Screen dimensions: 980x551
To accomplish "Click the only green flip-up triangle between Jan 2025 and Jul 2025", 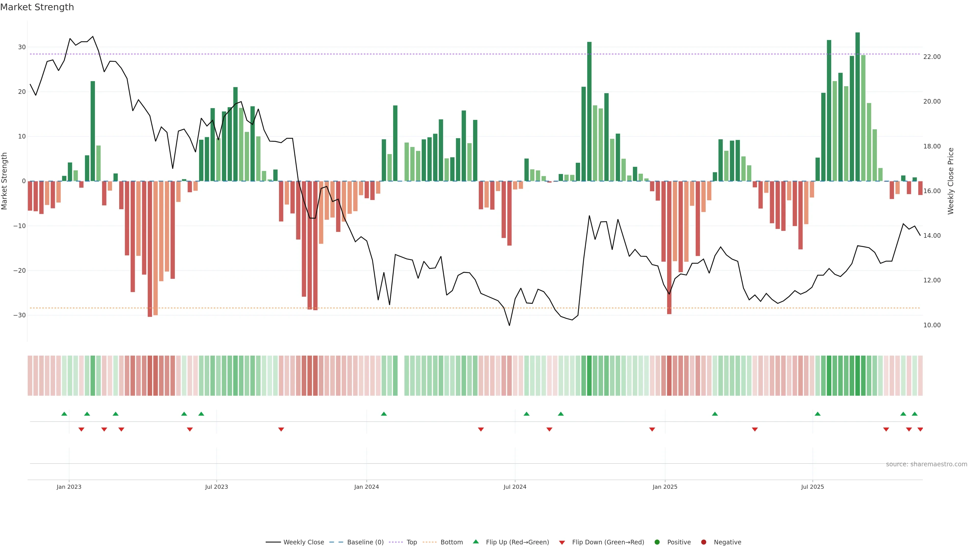I will (715, 414).
